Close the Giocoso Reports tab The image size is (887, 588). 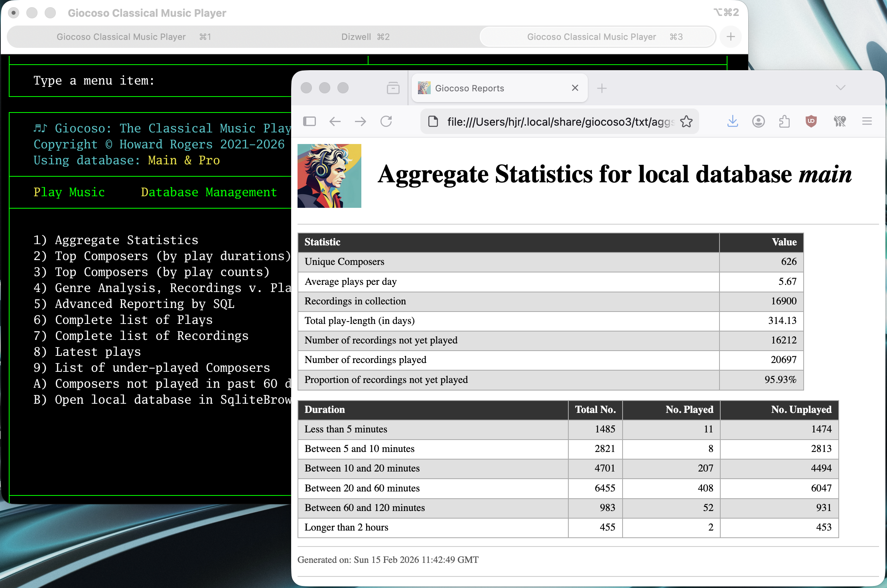tap(575, 88)
